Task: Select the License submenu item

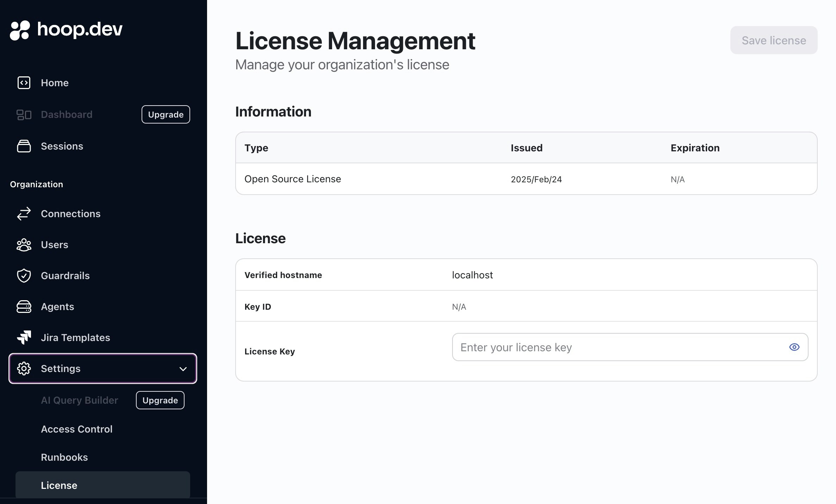Action: coord(59,485)
